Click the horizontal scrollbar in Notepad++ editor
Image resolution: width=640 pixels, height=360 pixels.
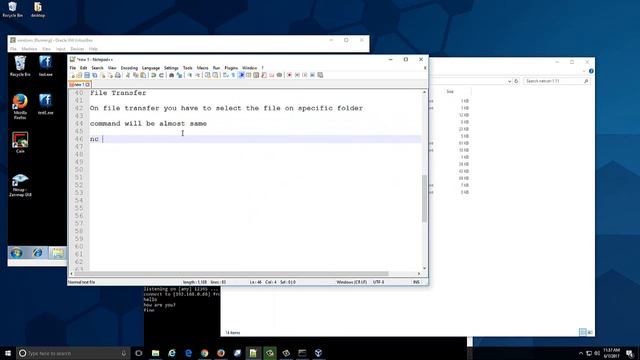(231, 273)
